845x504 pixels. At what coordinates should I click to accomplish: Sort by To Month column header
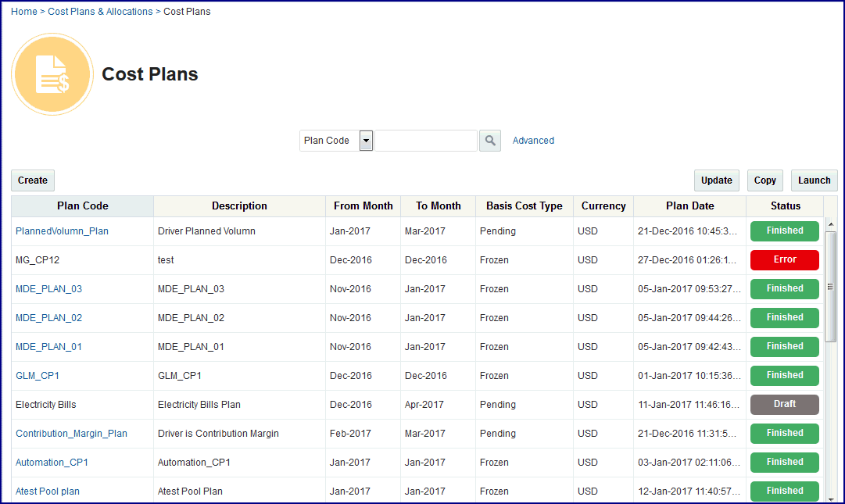pos(438,206)
